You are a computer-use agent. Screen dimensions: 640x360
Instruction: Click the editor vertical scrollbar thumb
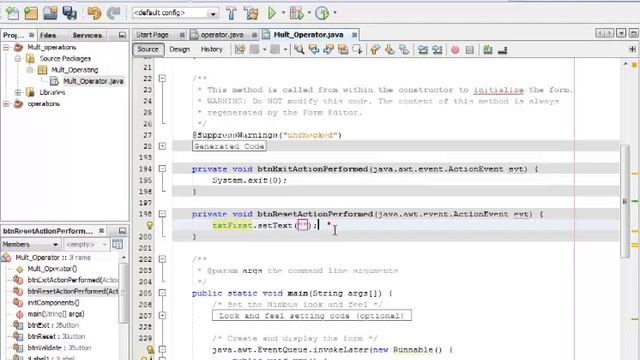624,201
